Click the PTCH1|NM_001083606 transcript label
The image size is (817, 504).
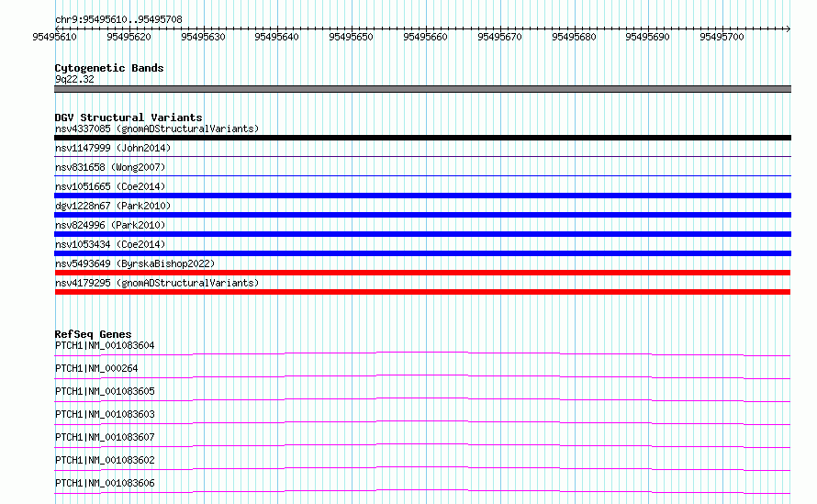(105, 483)
